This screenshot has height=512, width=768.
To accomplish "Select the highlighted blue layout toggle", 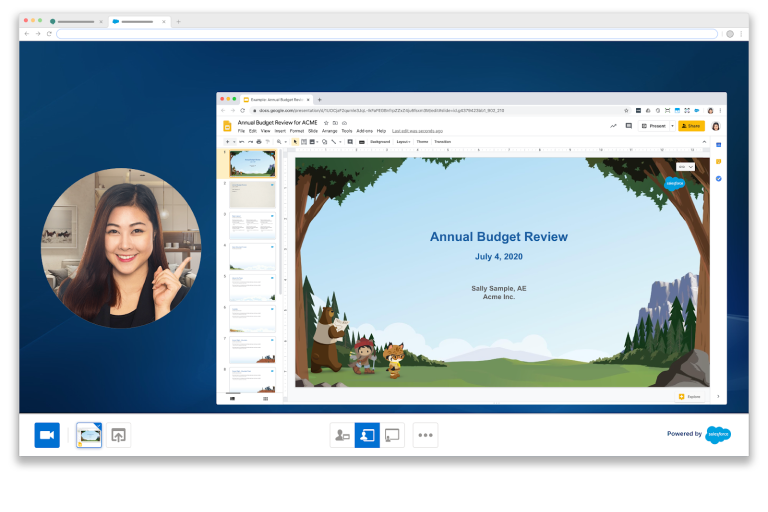I will point(367,435).
